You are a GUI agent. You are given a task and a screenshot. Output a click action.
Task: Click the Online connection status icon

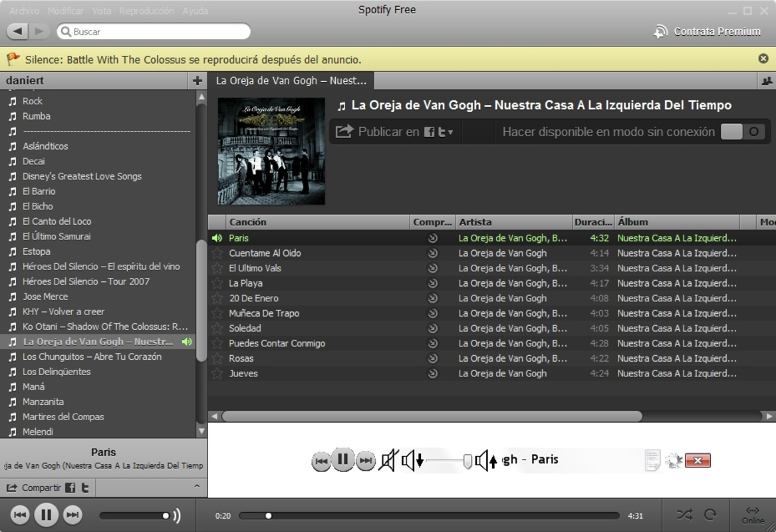(753, 515)
